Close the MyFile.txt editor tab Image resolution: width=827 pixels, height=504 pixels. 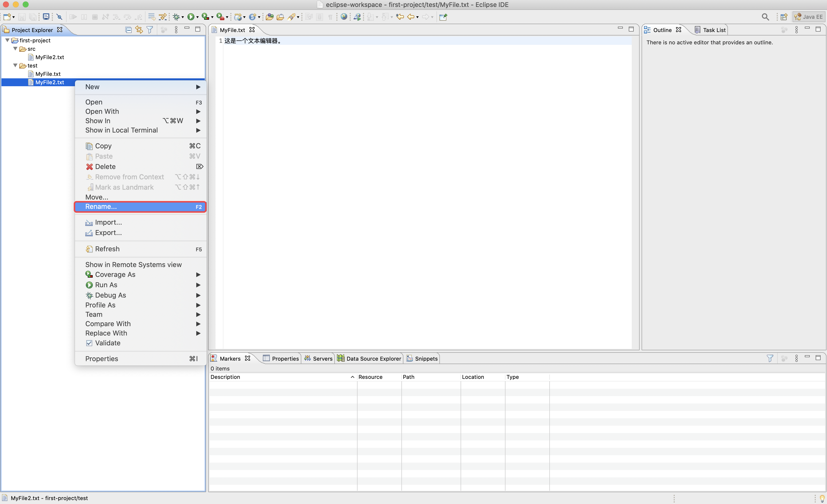tap(252, 30)
